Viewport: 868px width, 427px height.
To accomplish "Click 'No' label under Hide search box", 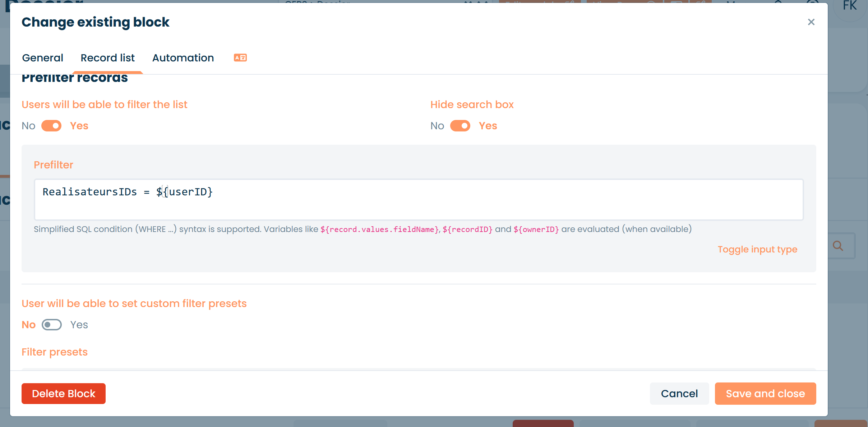I will coord(437,126).
